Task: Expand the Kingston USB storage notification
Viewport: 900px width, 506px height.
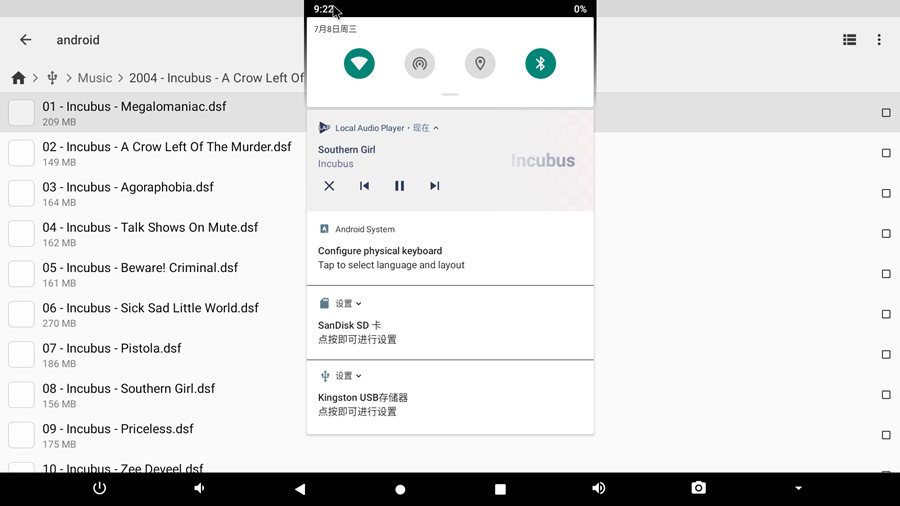Action: coord(359,376)
